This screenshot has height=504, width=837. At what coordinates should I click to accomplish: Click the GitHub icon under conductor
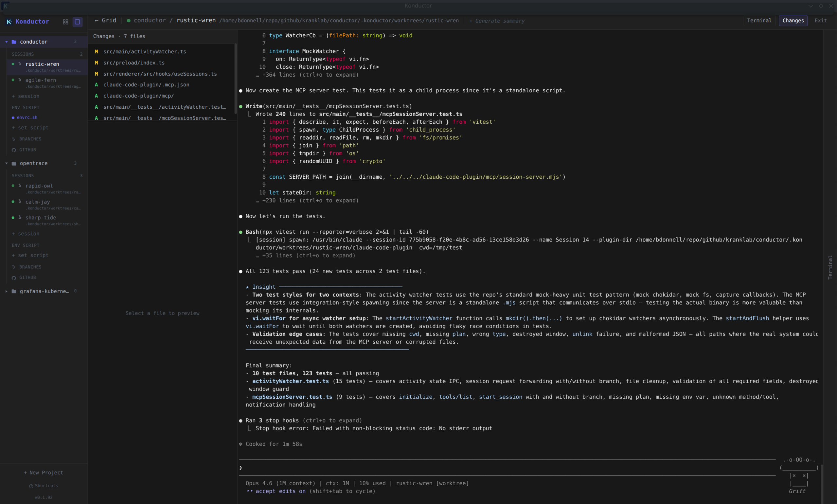[14, 150]
